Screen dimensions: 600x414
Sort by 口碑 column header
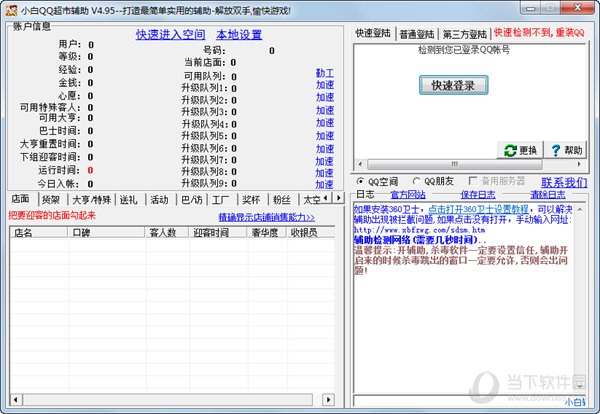[x=106, y=232]
